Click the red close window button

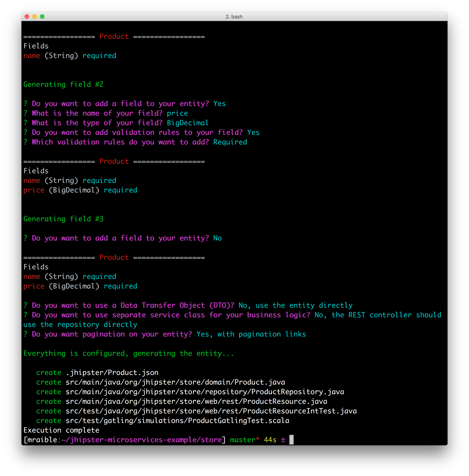point(27,17)
